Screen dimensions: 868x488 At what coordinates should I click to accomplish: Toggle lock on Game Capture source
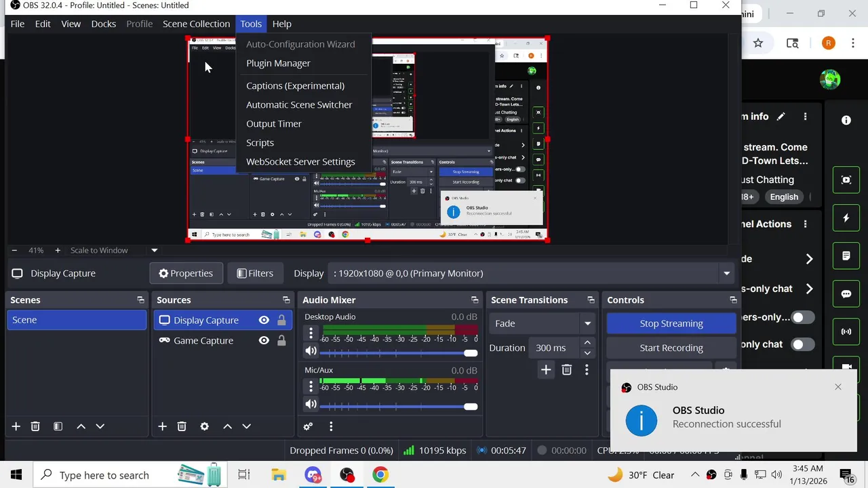[281, 340]
